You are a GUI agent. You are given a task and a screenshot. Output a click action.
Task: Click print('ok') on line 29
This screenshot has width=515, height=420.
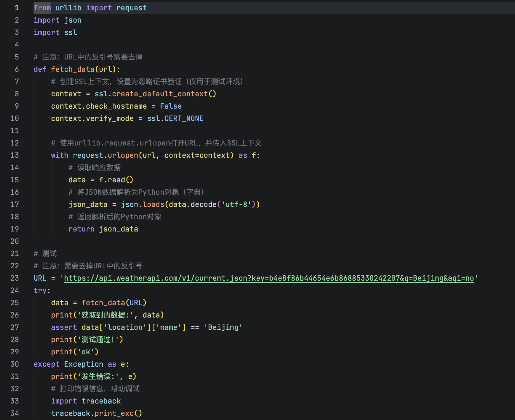tap(74, 352)
